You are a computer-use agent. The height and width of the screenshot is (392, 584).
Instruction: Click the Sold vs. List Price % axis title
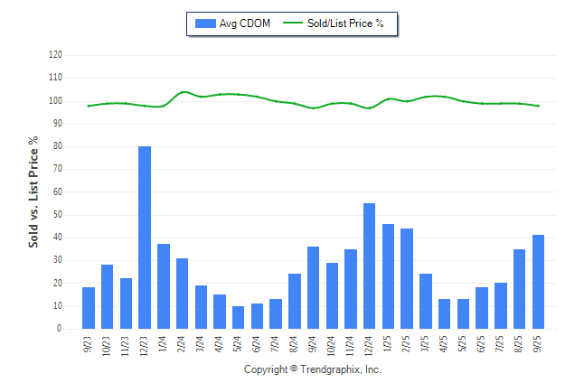[x=33, y=191]
